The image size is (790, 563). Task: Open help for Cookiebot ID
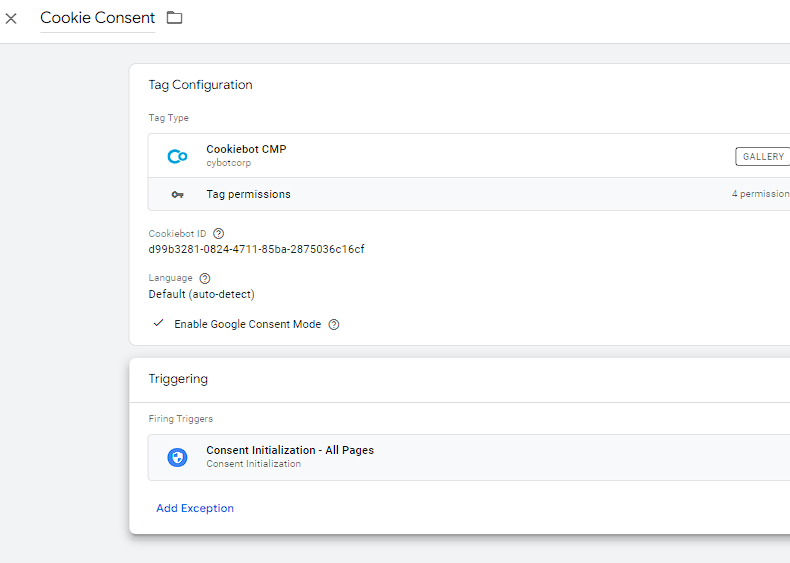(x=219, y=234)
